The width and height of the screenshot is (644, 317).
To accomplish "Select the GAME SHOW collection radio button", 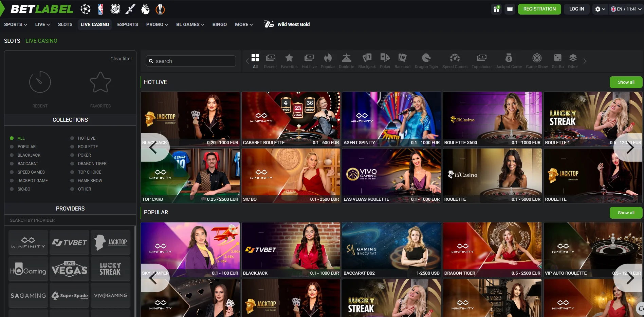I will pos(72,181).
